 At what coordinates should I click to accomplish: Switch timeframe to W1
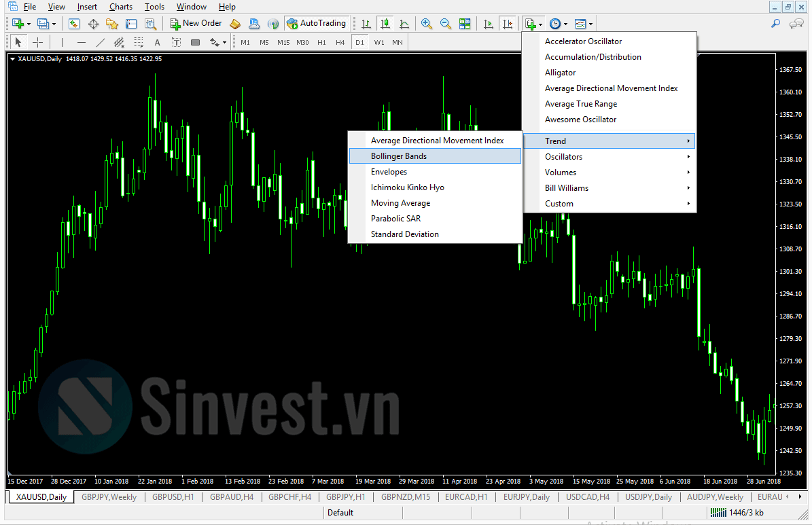coord(379,43)
